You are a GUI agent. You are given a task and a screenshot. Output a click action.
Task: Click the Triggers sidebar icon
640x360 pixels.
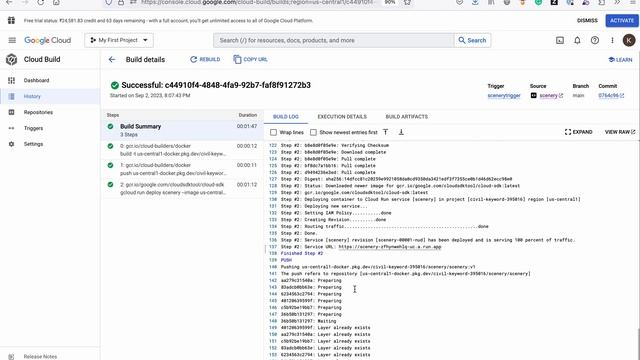tap(11, 128)
